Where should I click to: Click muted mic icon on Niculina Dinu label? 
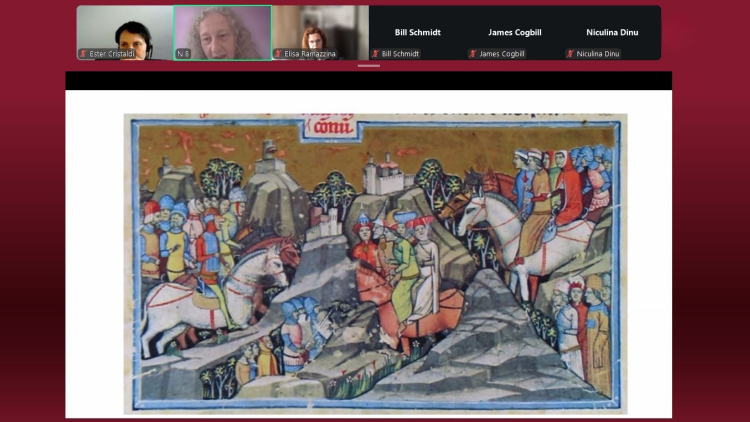(x=570, y=54)
